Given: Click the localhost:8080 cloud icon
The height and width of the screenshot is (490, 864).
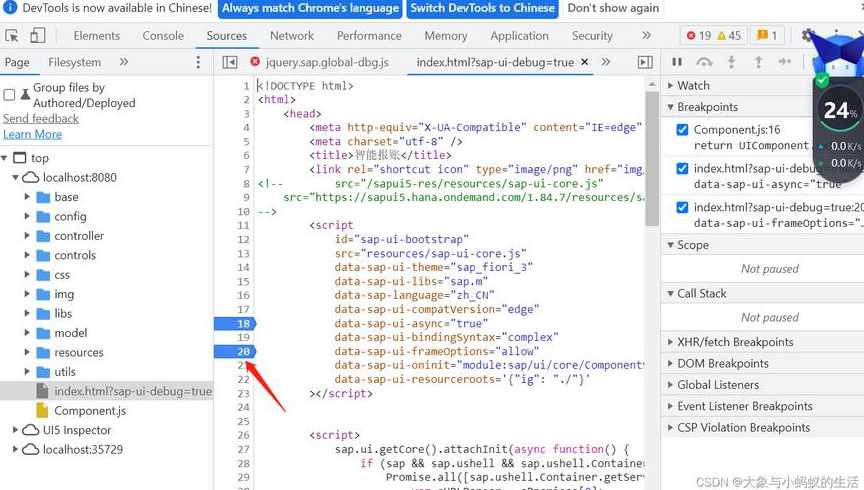Looking at the screenshot, I should [x=30, y=177].
